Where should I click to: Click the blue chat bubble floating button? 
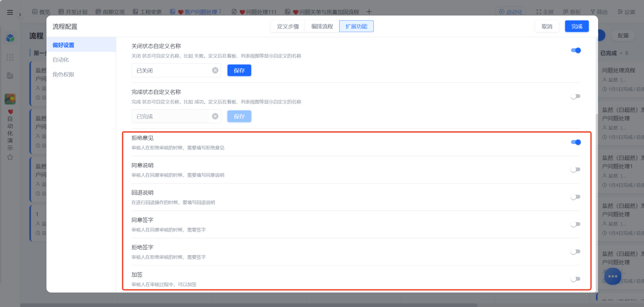613,277
